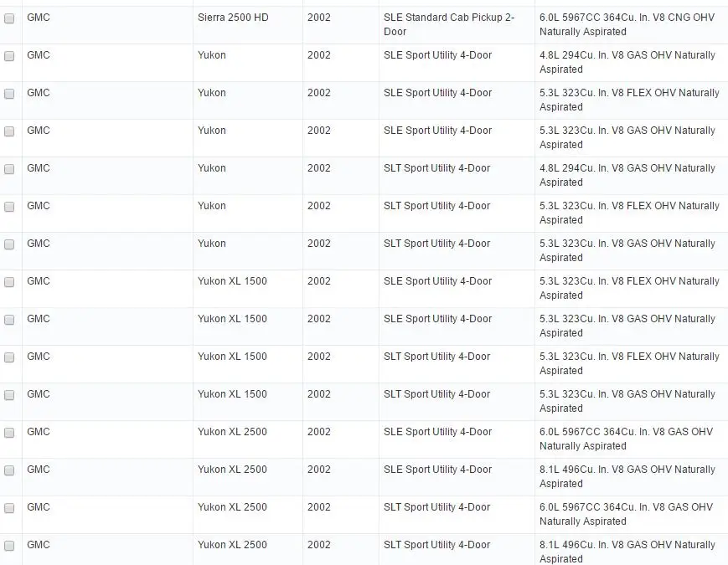The width and height of the screenshot is (728, 565).
Task: Select checkbox for Yukon XL 1500 SLE GAS
Action: (x=9, y=320)
